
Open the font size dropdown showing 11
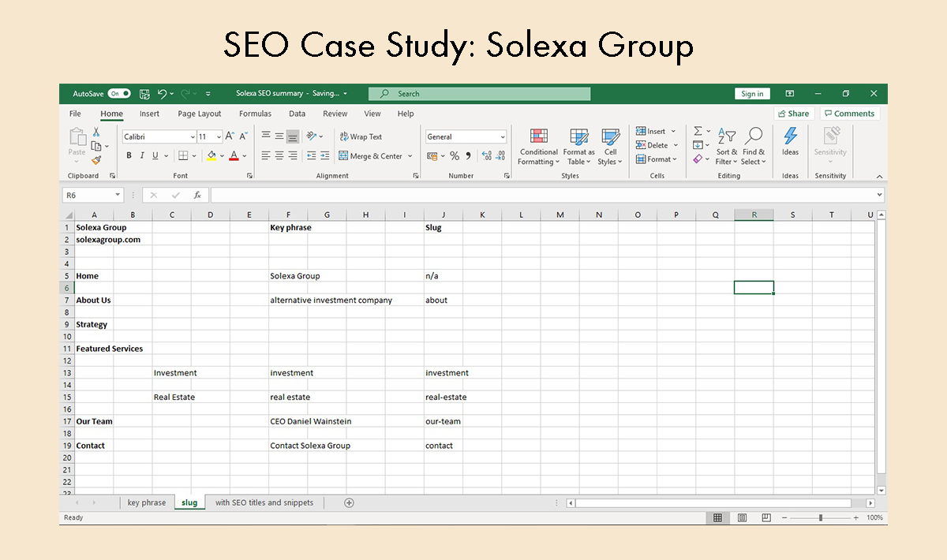pyautogui.click(x=219, y=136)
